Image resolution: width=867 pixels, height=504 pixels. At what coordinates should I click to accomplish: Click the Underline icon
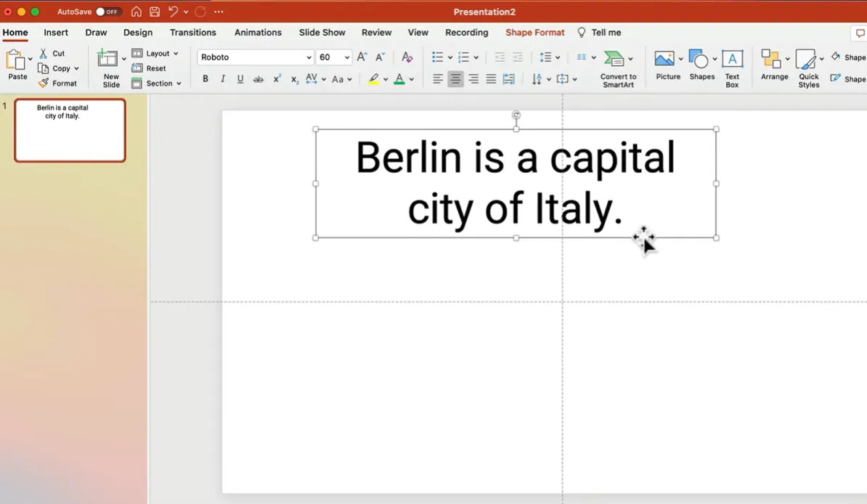(x=240, y=79)
